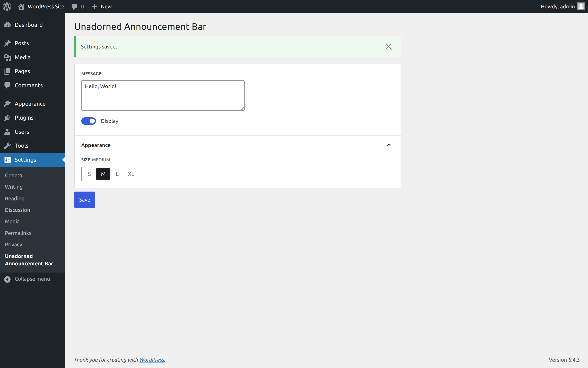
Task: Select size S
Action: [x=89, y=174]
